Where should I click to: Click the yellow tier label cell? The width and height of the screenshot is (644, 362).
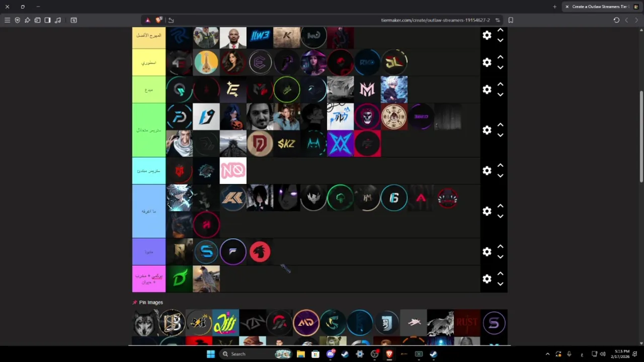[x=149, y=62]
